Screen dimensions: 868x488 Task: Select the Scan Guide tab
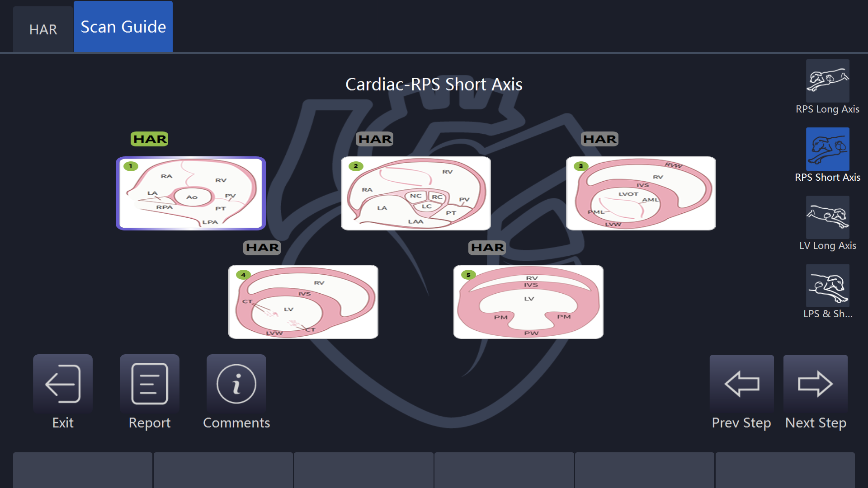click(123, 27)
